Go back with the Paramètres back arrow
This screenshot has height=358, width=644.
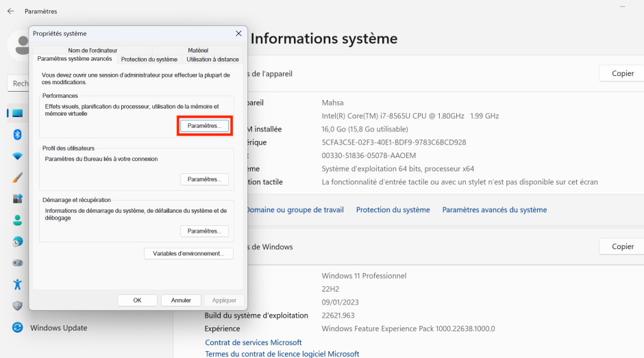10,11
